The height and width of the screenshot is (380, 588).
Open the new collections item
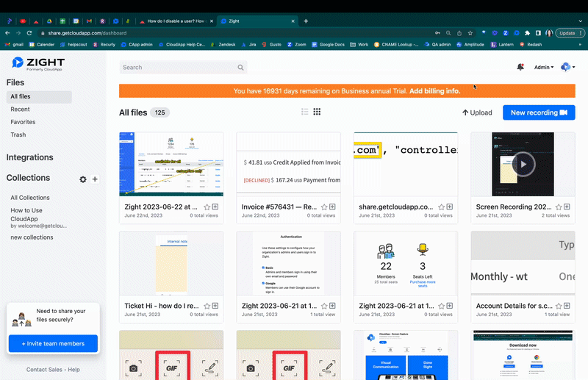coord(32,237)
